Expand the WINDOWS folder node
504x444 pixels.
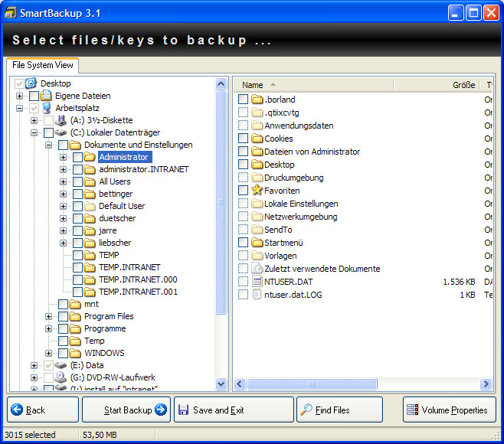point(48,353)
